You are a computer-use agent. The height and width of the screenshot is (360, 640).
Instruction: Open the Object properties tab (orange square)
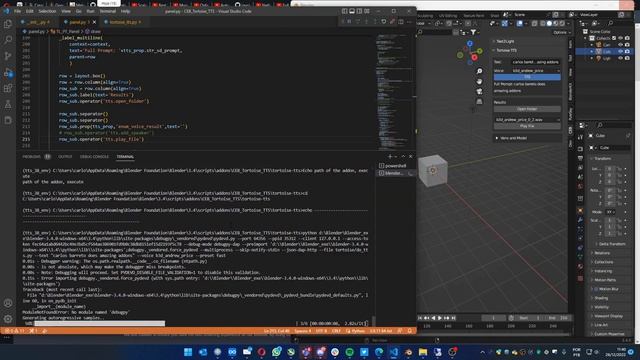(580, 211)
